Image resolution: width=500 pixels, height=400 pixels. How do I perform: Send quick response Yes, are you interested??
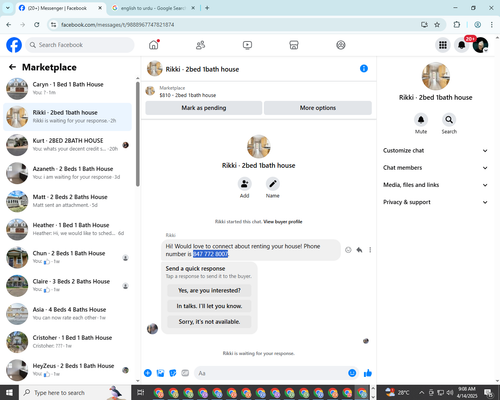pos(209,290)
